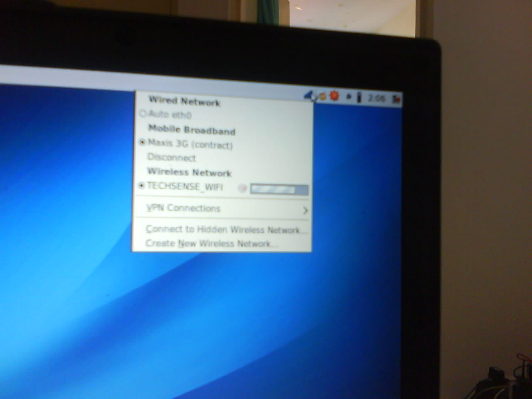
Task: Click the Wired Network section header
Action: (x=185, y=101)
